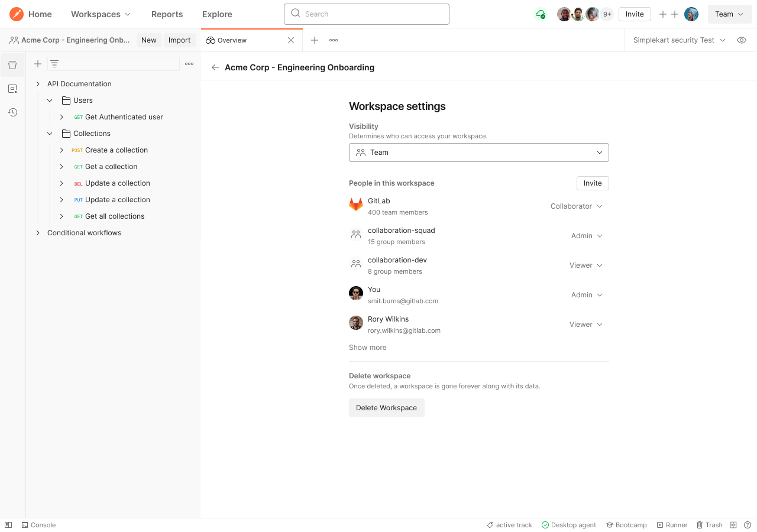
Task: Click the cloud sync status icon
Action: (x=540, y=14)
